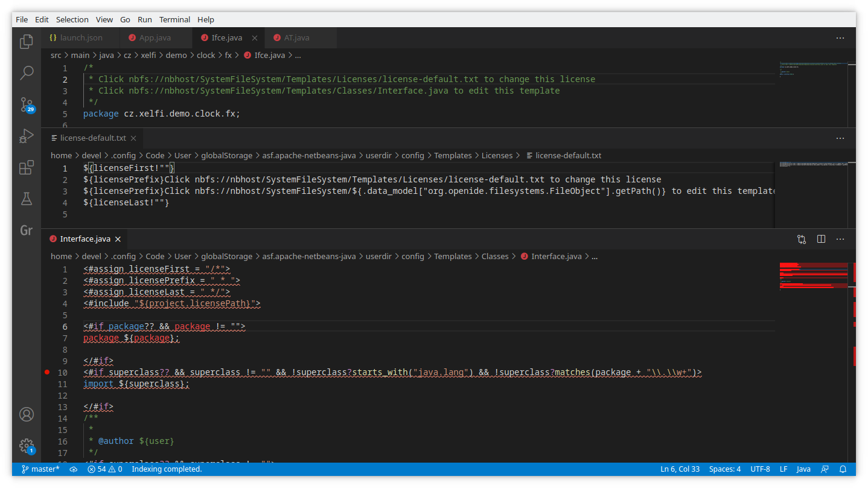Place cursor on 'package cz.xelfi.demo.clock.fx;' line

(162, 114)
